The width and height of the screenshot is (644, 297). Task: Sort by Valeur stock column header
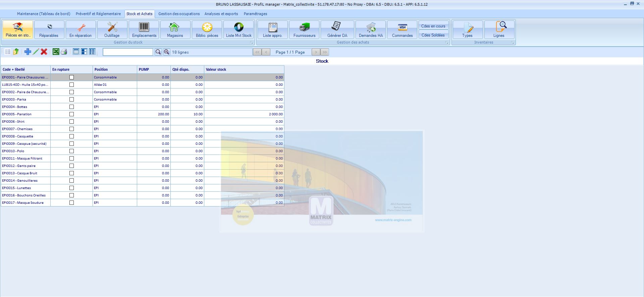tap(244, 69)
